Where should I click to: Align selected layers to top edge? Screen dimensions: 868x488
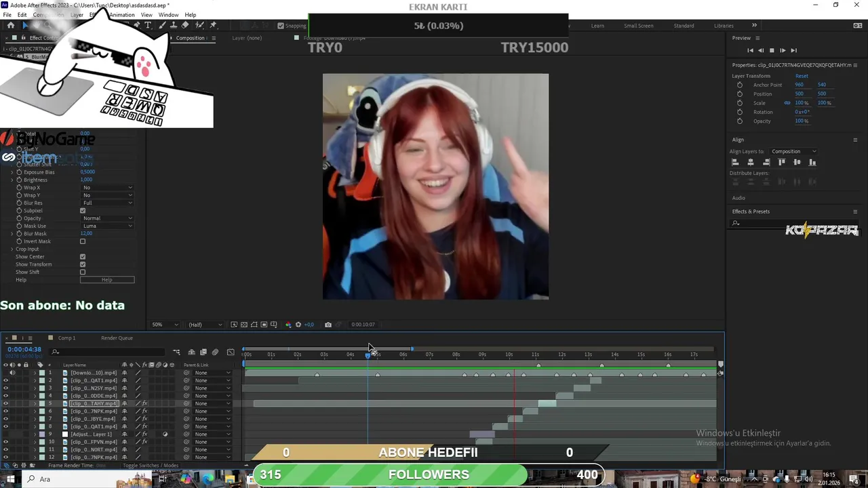[x=782, y=162]
